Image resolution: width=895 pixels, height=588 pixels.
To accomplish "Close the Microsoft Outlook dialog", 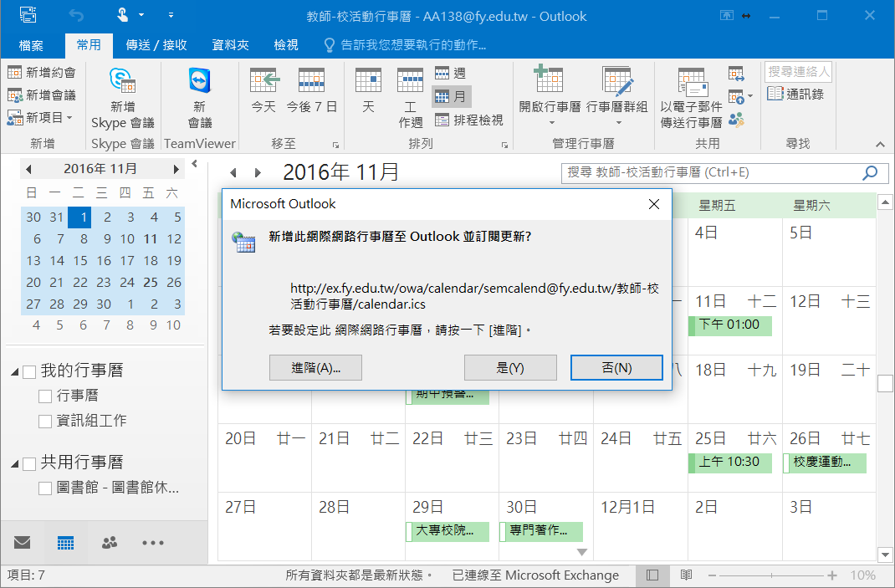I will pos(654,204).
